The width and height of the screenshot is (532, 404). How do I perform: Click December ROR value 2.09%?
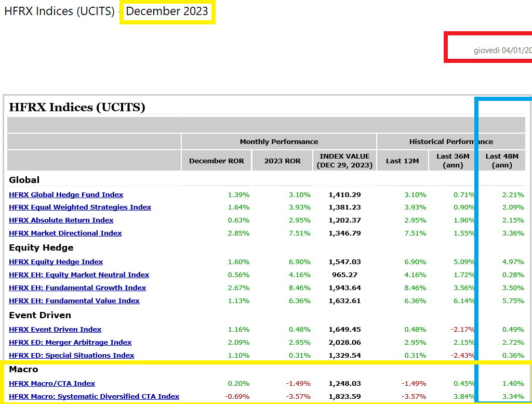point(238,343)
